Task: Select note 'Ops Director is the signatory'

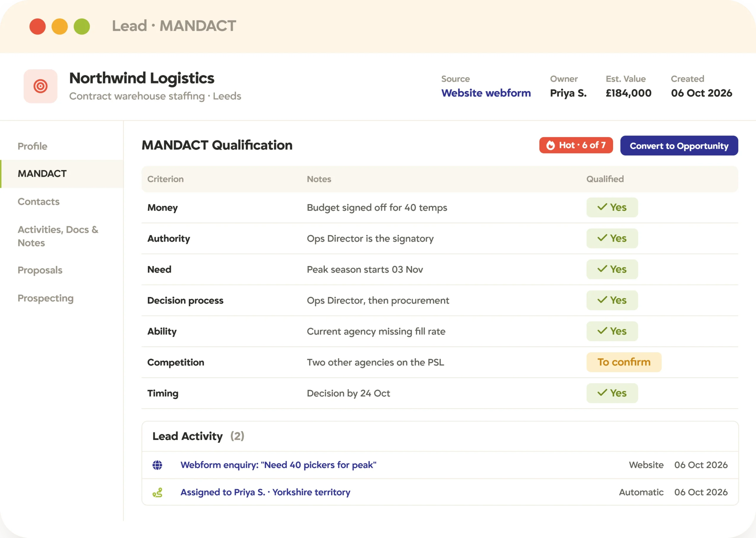Action: click(370, 239)
